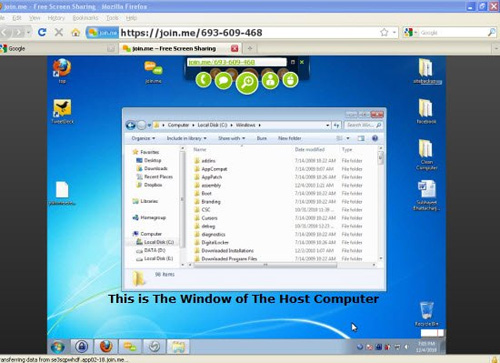
Task: Open the Bookmarks menu in Firefox
Action: pos(85,18)
